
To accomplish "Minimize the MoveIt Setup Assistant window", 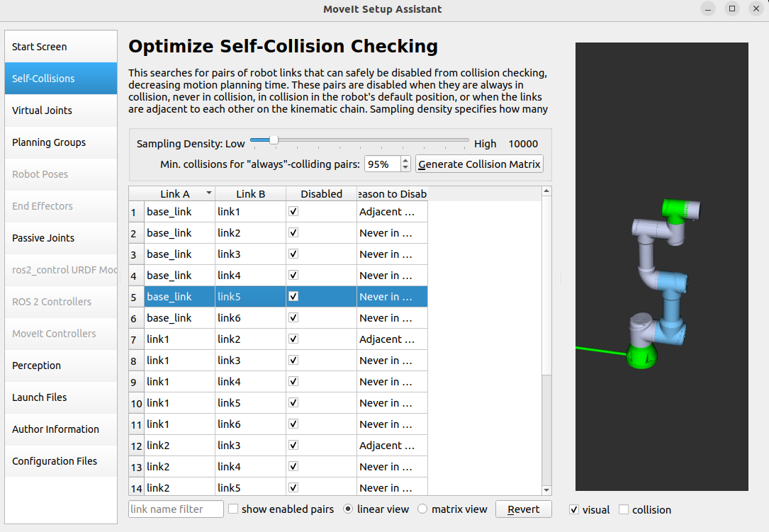I will point(708,9).
